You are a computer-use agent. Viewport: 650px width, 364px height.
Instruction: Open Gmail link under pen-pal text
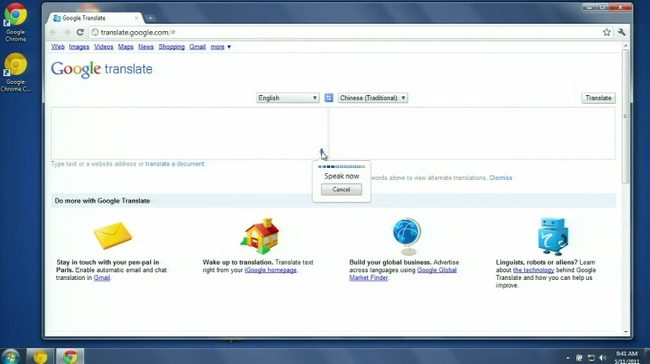[x=102, y=278]
